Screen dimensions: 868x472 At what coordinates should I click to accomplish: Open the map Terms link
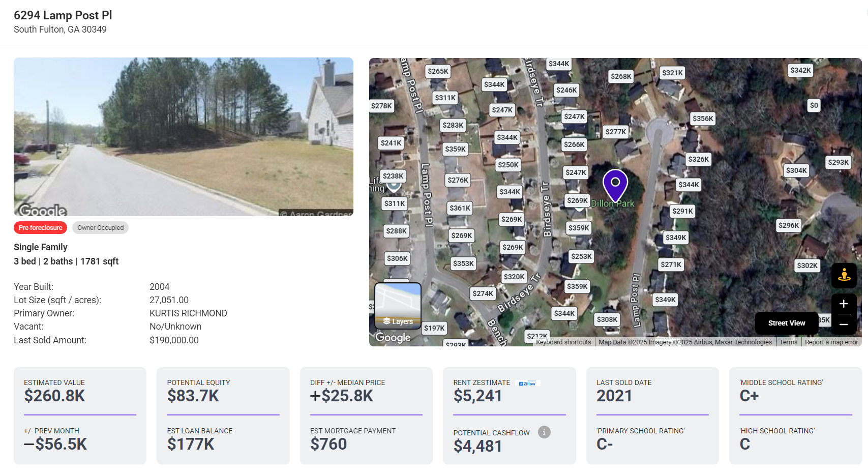[788, 342]
